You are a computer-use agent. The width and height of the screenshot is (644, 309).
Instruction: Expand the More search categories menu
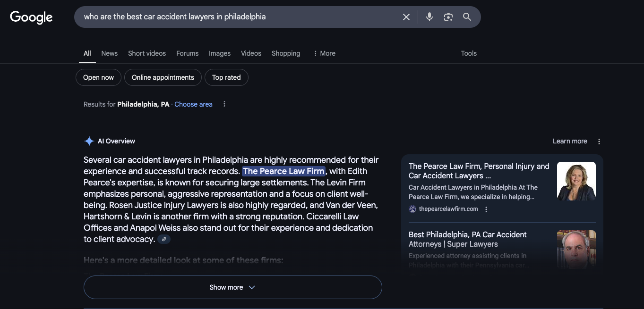point(324,53)
